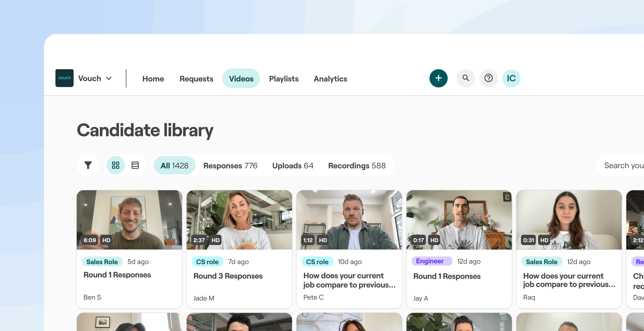Click the 6:09 duration badge
The image size is (644, 331).
tap(90, 240)
